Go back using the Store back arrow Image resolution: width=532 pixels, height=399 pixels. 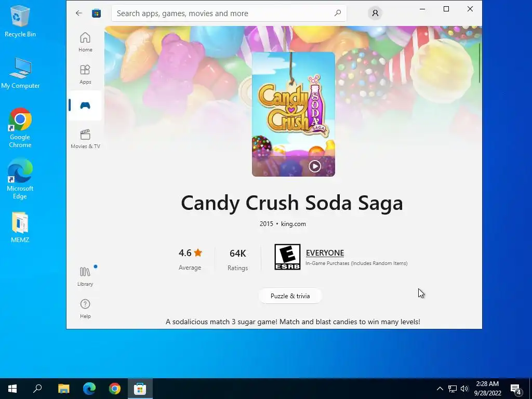tap(79, 13)
